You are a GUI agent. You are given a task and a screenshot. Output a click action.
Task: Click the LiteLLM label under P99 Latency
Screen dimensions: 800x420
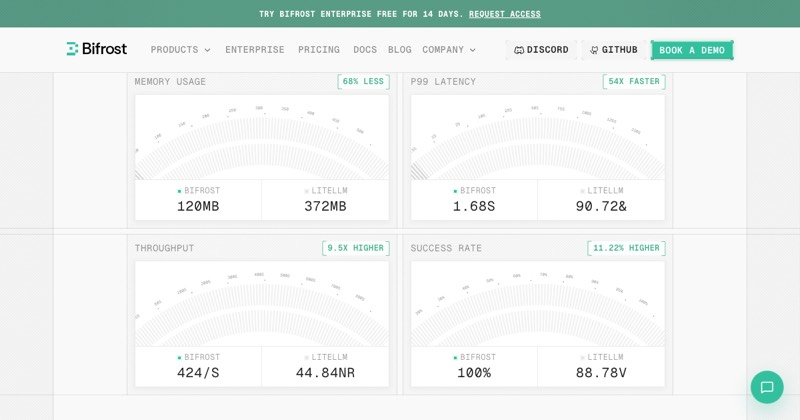coord(602,190)
